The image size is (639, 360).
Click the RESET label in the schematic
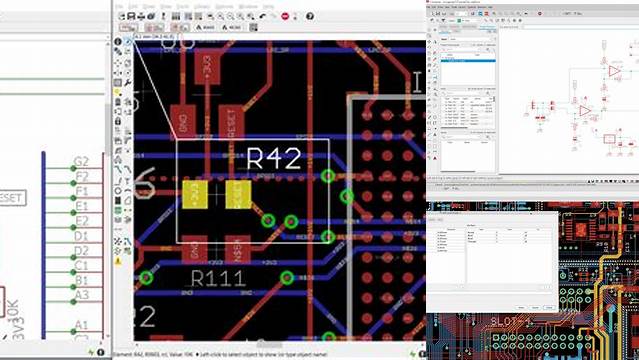coord(12,198)
